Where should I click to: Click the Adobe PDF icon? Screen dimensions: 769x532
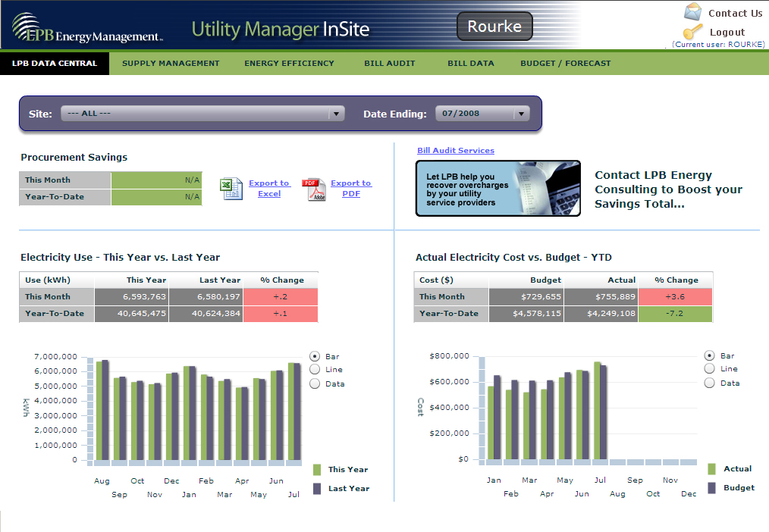[314, 189]
